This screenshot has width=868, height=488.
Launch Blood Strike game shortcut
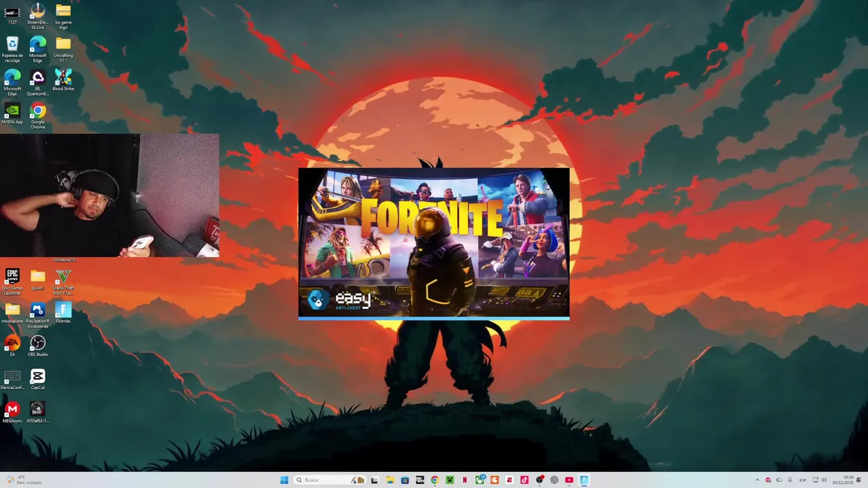point(63,80)
